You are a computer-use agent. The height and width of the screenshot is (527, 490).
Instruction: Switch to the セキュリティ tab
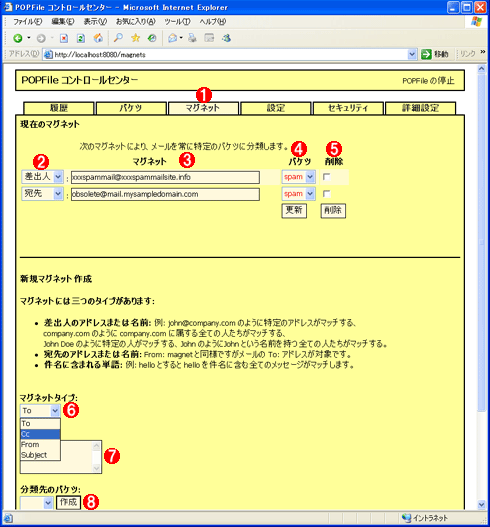348,108
